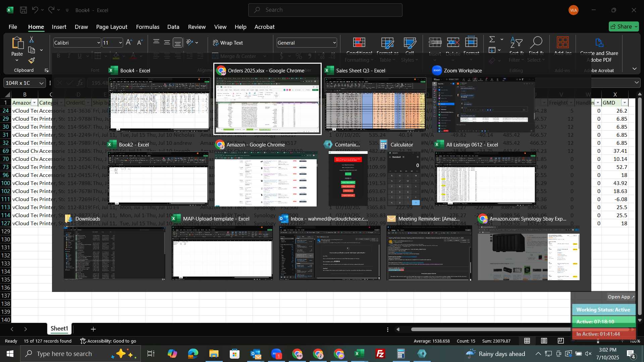The width and height of the screenshot is (644, 362).
Task: Toggle Wrap Text
Action: 228,43
